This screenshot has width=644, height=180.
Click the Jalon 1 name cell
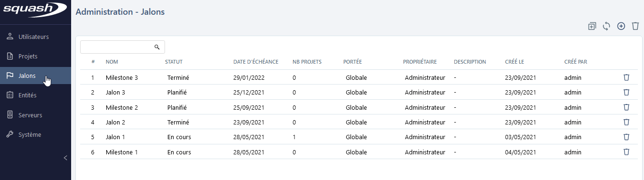[x=115, y=137]
